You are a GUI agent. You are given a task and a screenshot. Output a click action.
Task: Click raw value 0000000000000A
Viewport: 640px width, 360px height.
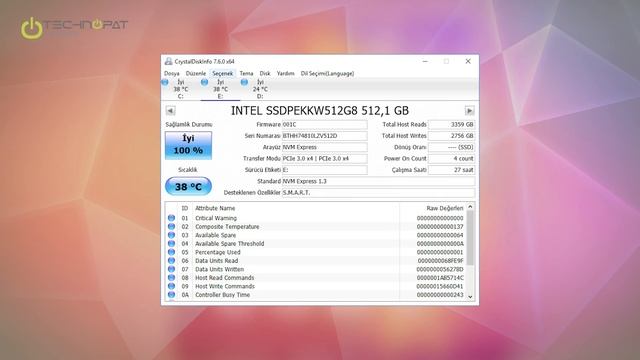pyautogui.click(x=440, y=244)
